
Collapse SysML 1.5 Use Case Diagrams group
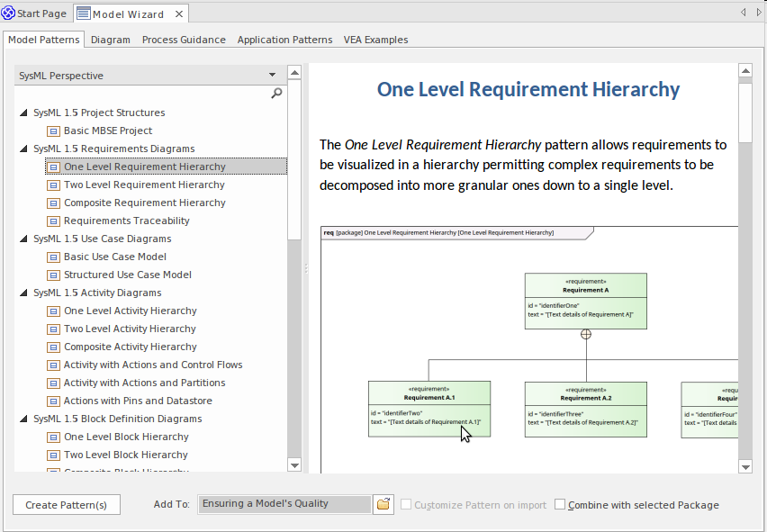pyautogui.click(x=23, y=239)
